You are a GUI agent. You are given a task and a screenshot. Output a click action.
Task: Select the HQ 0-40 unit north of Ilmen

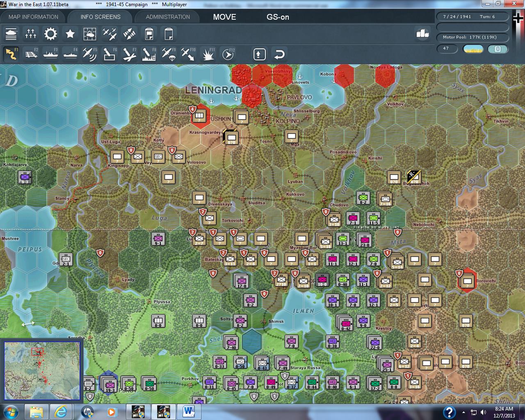(343, 280)
